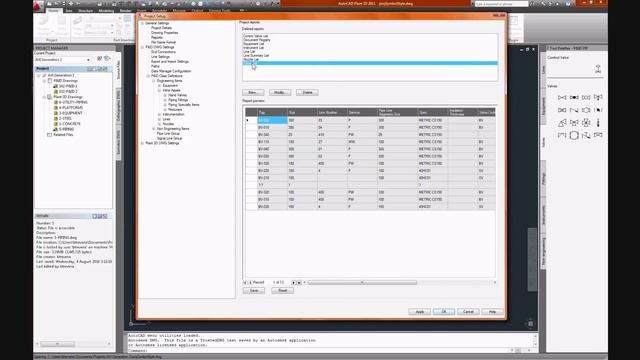Image resolution: width=640 pixels, height=360 pixels.
Task: Click OK in Project Setup dialog
Action: click(444, 312)
